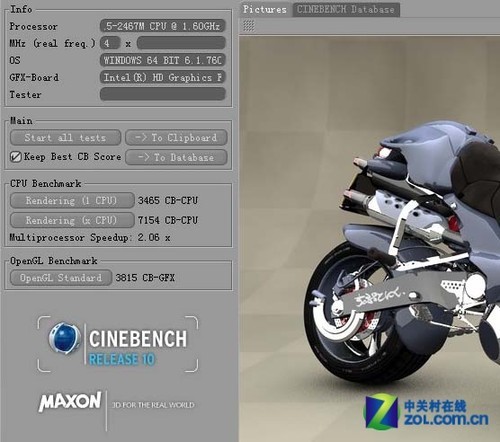The width and height of the screenshot is (500, 442).
Task: Click the empty MHz real frequency field
Action: [x=181, y=43]
